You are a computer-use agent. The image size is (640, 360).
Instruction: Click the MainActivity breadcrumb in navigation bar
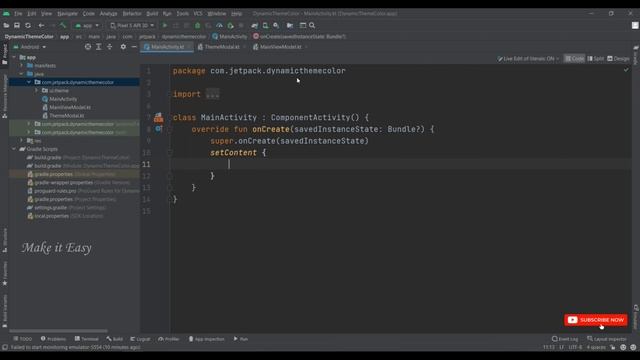[x=229, y=36]
